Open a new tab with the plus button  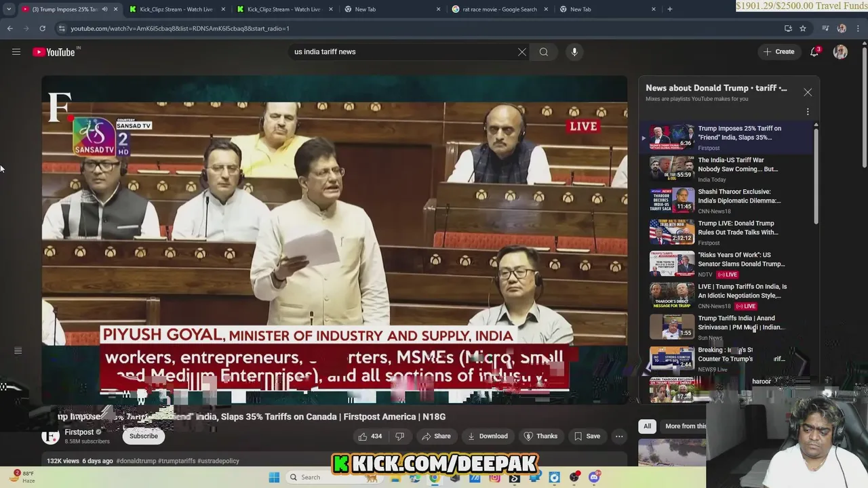tap(669, 9)
